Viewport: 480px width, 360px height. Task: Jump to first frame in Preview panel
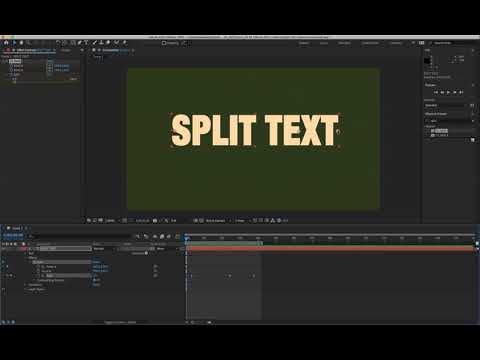tap(436, 92)
